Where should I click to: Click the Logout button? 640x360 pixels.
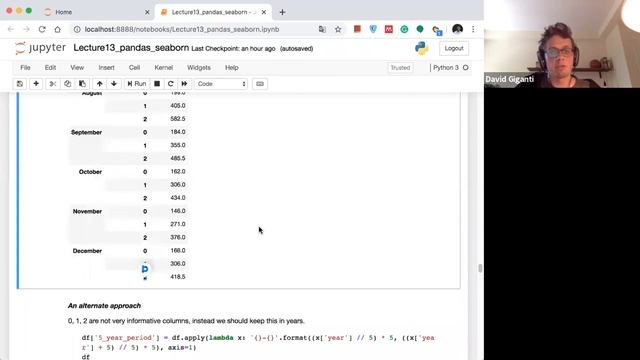(x=454, y=48)
